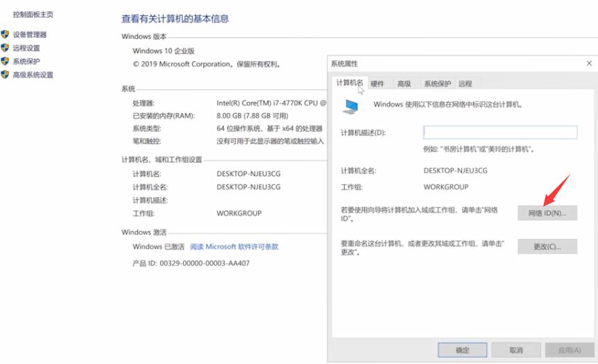Select the WORKGROUP value in main window
Viewport: 598px width, 364px height.
tap(239, 214)
